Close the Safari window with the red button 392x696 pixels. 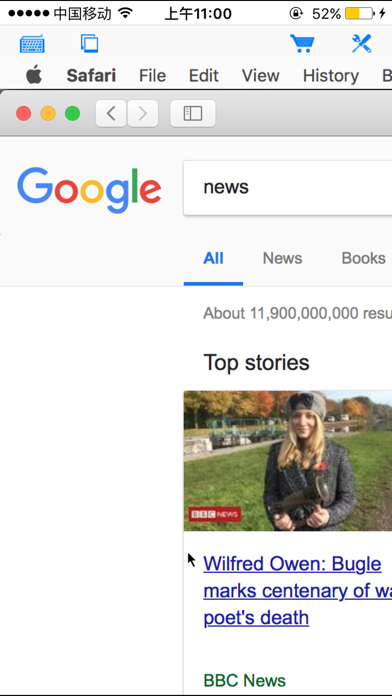[x=24, y=114]
